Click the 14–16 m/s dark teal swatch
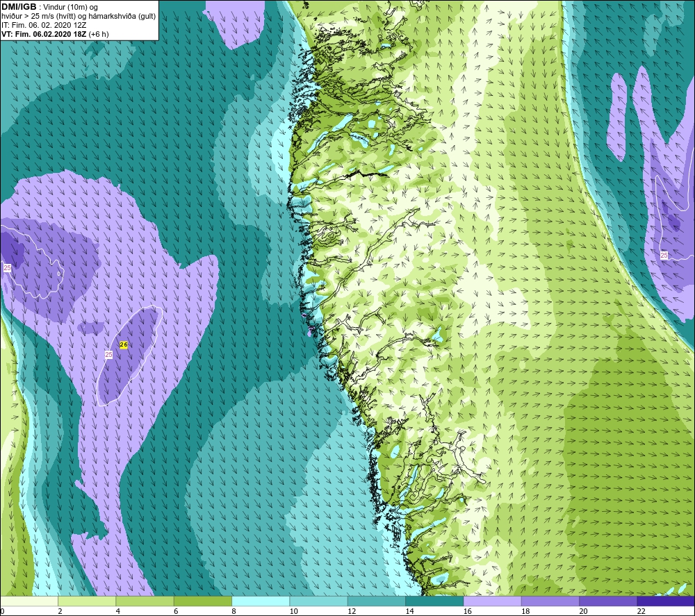The image size is (695, 616). click(434, 601)
